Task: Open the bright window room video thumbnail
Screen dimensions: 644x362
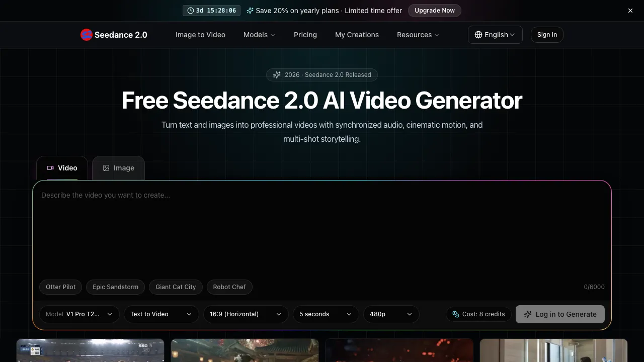Action: pyautogui.click(x=553, y=350)
